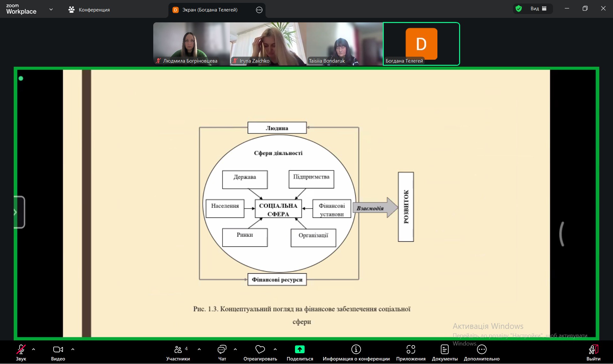Expand the arrow next to Участники
The image size is (613, 364).
point(199,349)
